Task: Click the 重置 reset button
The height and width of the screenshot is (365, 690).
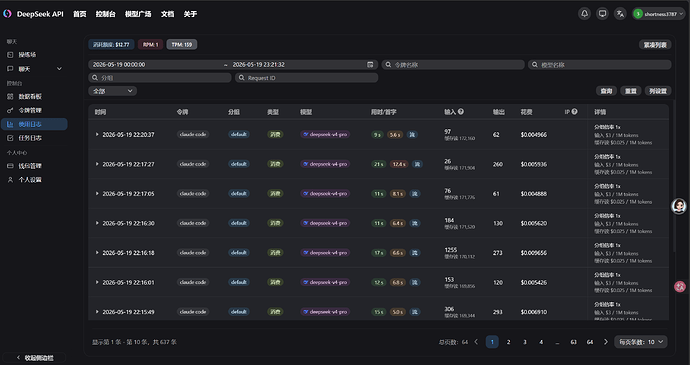Action: (x=631, y=91)
